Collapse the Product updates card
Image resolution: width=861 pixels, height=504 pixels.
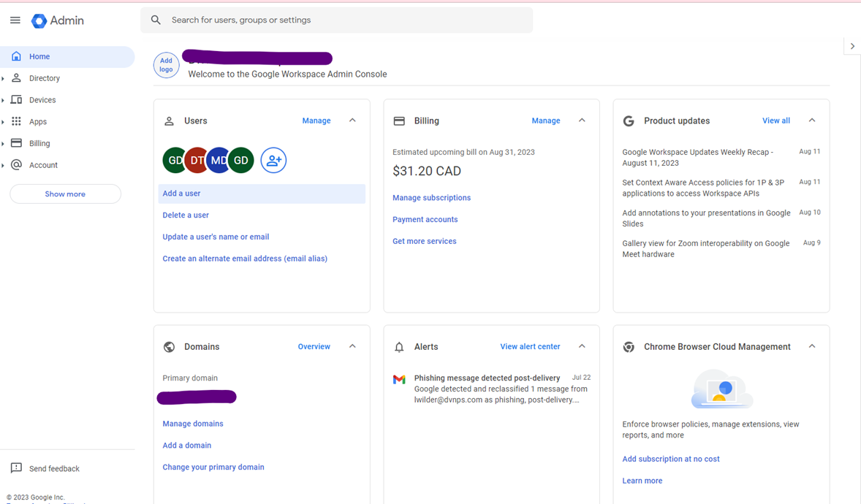pos(811,121)
